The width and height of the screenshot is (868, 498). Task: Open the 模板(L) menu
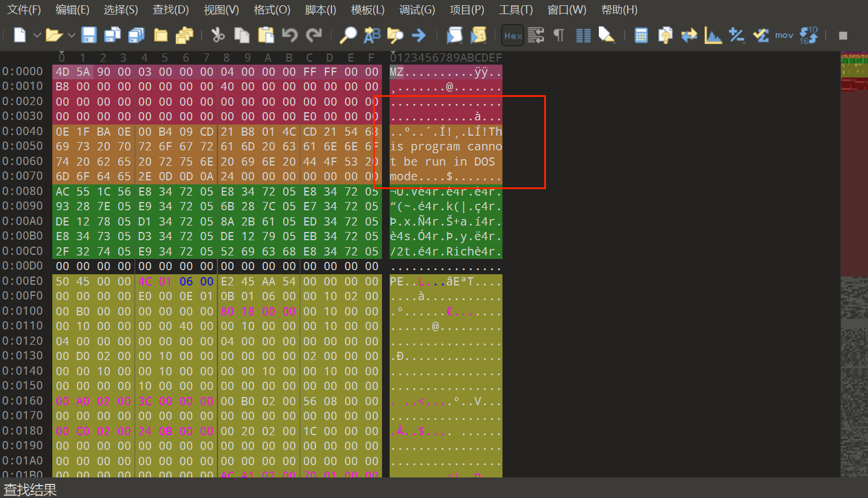[367, 9]
